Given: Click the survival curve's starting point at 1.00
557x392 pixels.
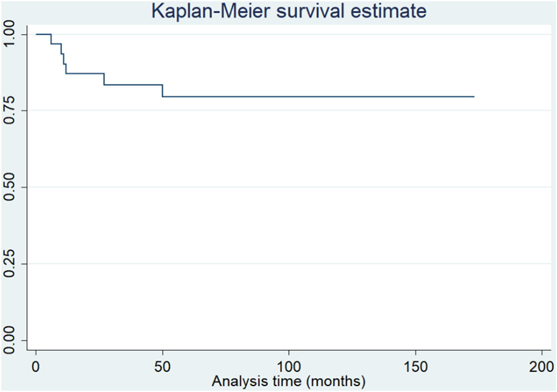Looking at the screenshot, I should (x=37, y=34).
